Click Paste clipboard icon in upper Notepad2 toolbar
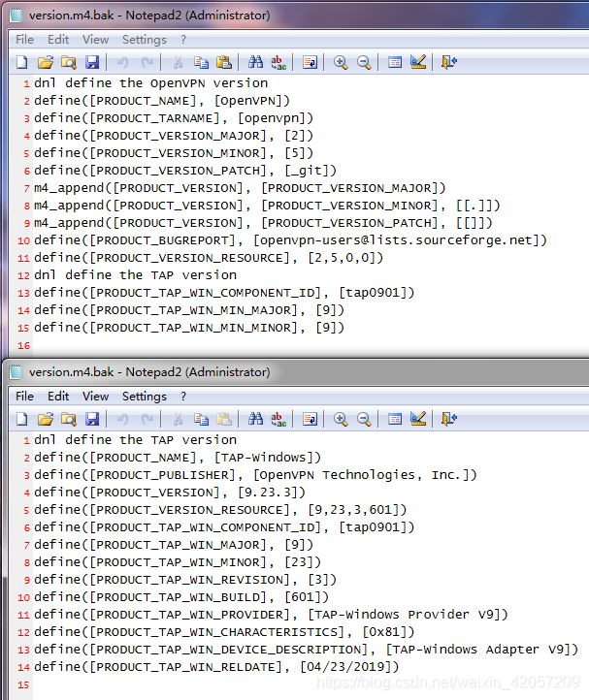This screenshot has width=589, height=700. tap(224, 62)
